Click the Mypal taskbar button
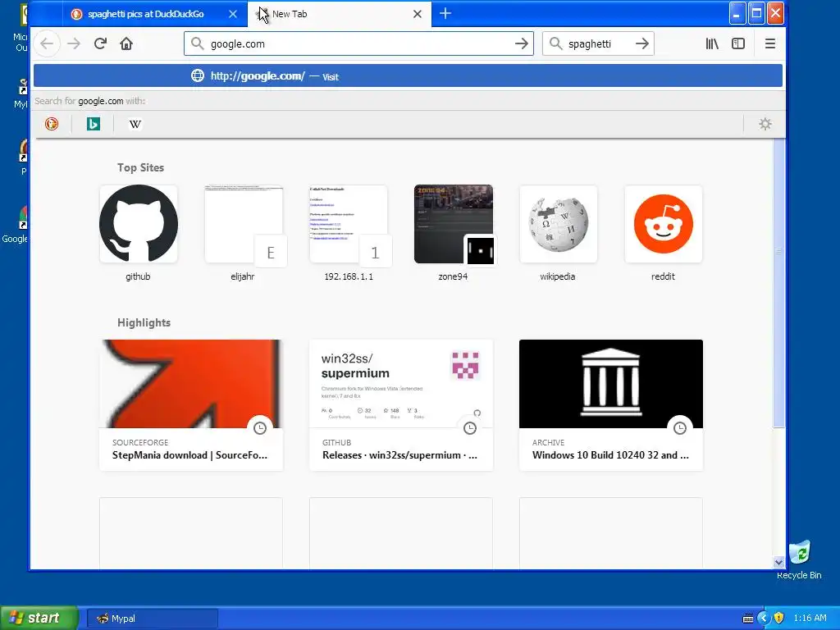 coord(152,619)
